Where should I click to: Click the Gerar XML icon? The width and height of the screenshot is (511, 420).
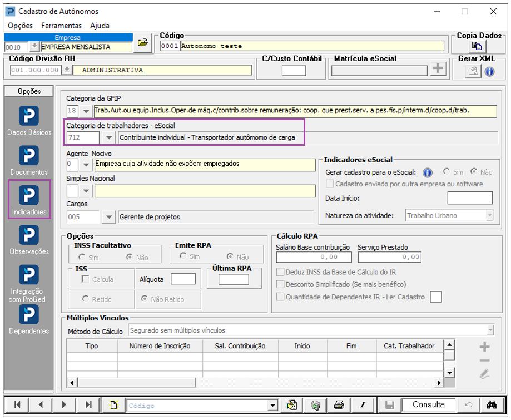[473, 71]
